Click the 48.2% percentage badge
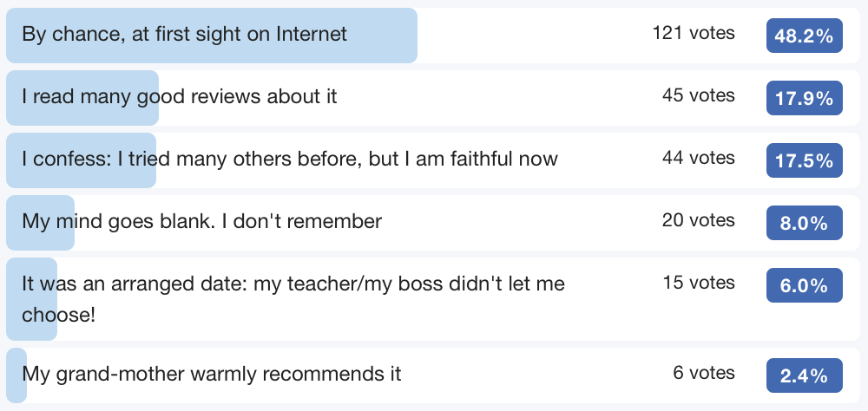The width and height of the screenshot is (868, 411). pos(804,36)
